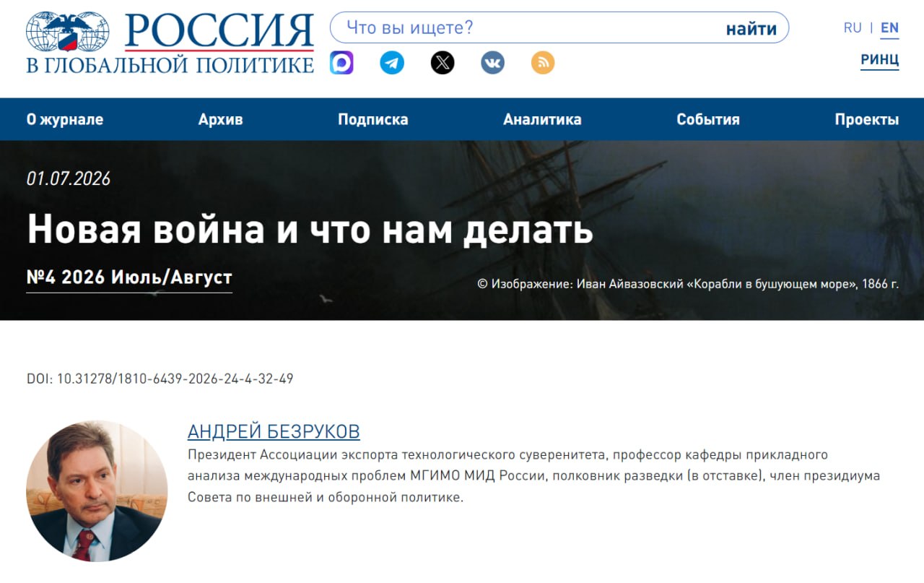
Task: Open the «РИНЦ» link
Action: coord(880,61)
